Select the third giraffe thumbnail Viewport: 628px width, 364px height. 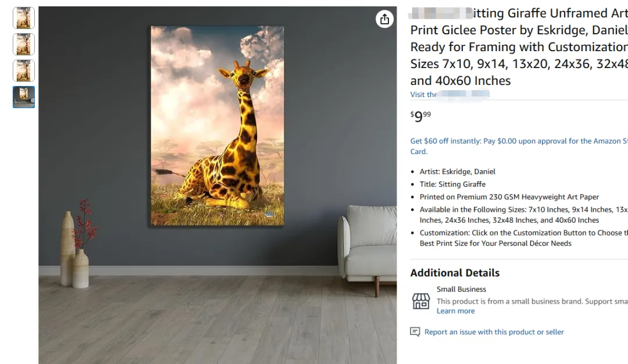[24, 71]
